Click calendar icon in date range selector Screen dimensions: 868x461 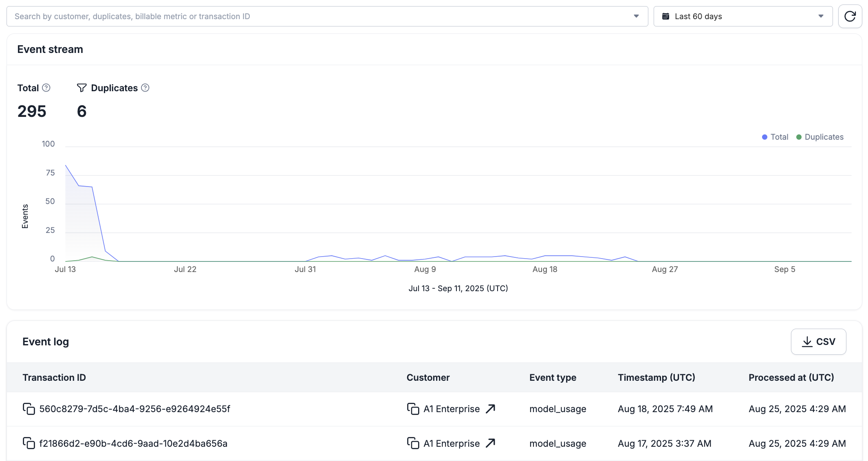tap(665, 16)
